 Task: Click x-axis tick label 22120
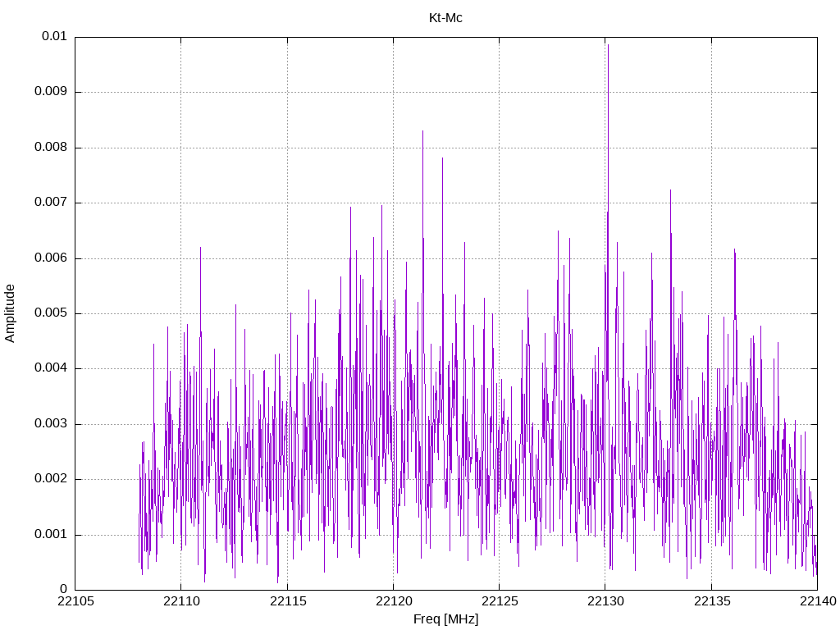394,601
